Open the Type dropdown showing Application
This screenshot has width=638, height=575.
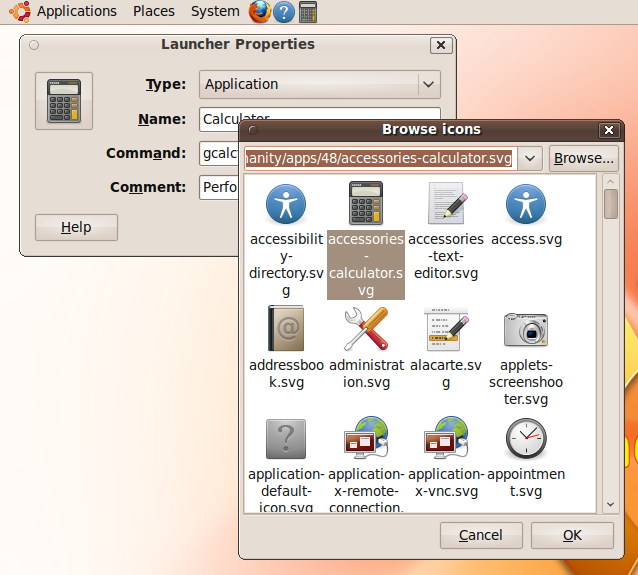point(319,84)
